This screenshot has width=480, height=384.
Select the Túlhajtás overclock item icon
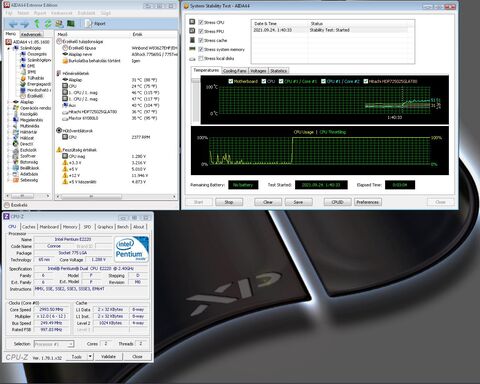click(x=23, y=78)
